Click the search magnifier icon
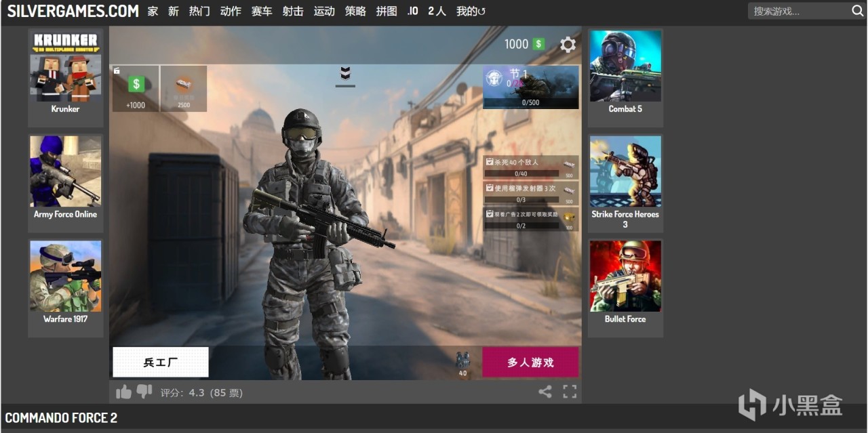 [857, 11]
